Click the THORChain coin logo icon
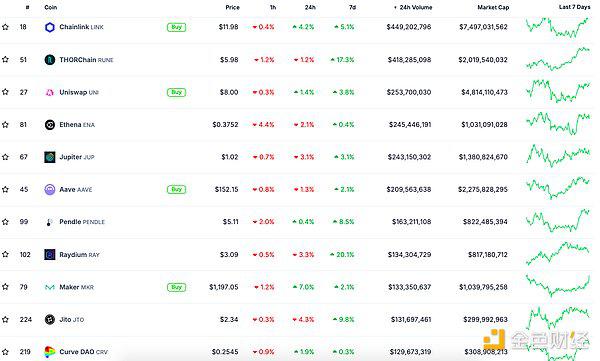 click(x=50, y=60)
